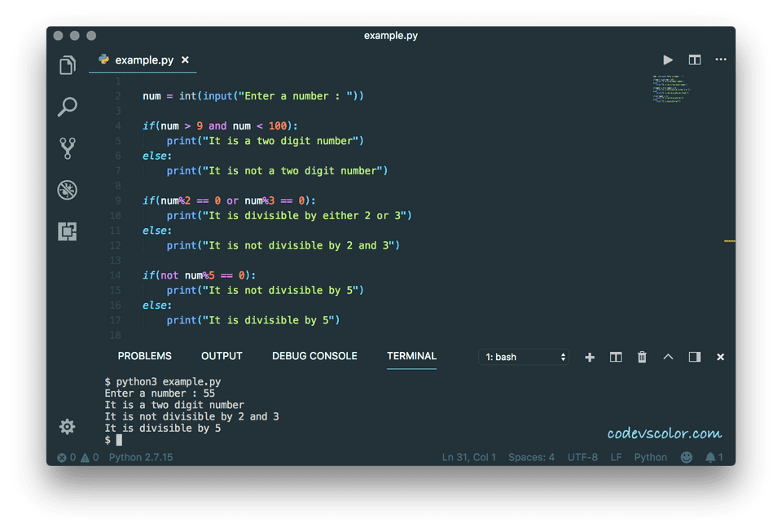The height and width of the screenshot is (532, 782).
Task: Split the terminal pane icon
Action: click(616, 357)
